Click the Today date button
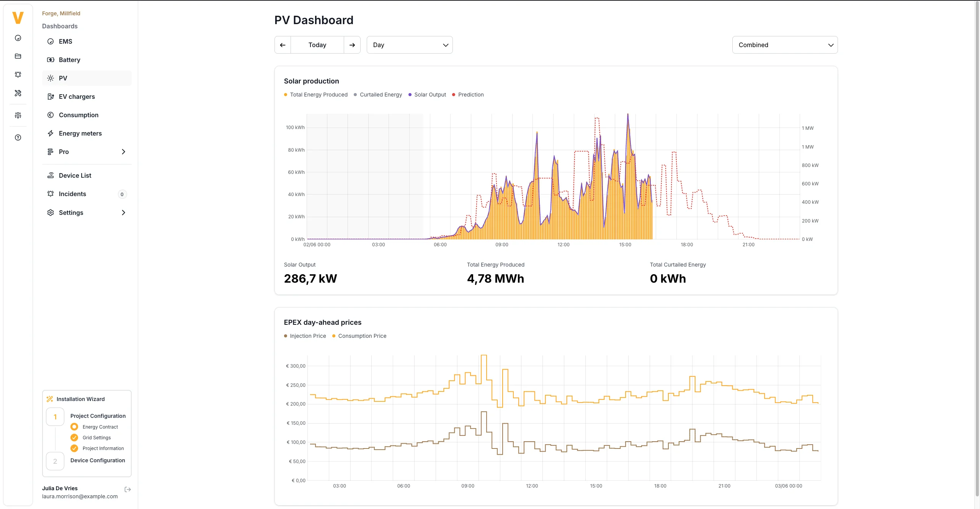 click(317, 45)
